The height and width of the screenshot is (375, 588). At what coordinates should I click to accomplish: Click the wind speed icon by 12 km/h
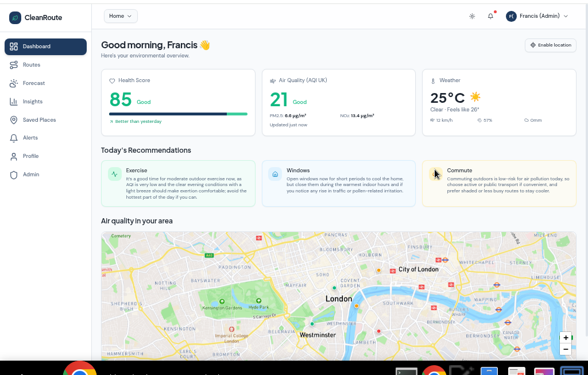tap(432, 120)
